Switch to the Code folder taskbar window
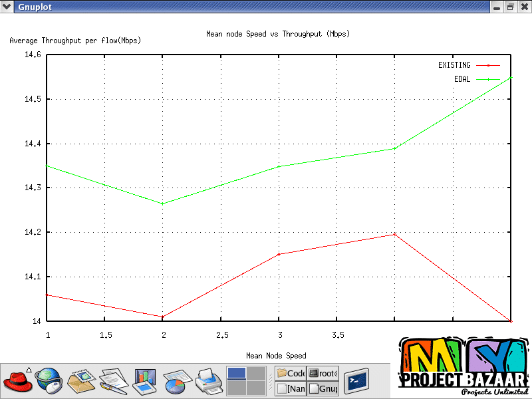The height and width of the screenshot is (399, 532). click(x=291, y=374)
